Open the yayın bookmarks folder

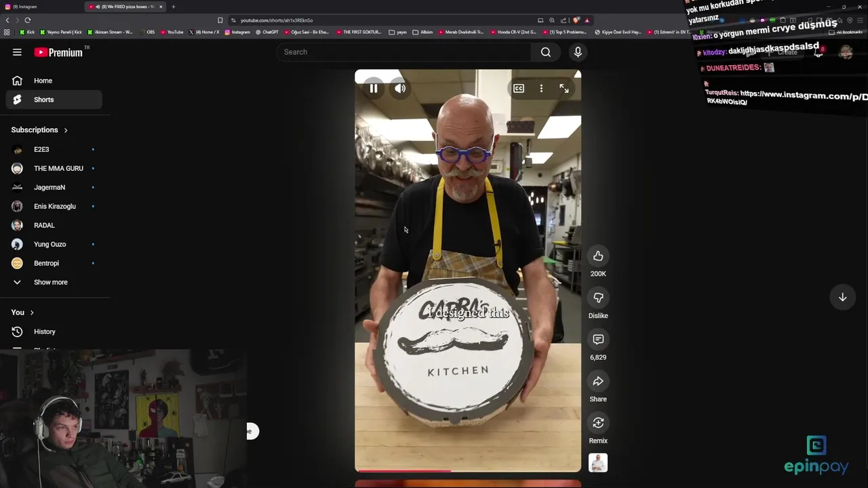point(398,32)
